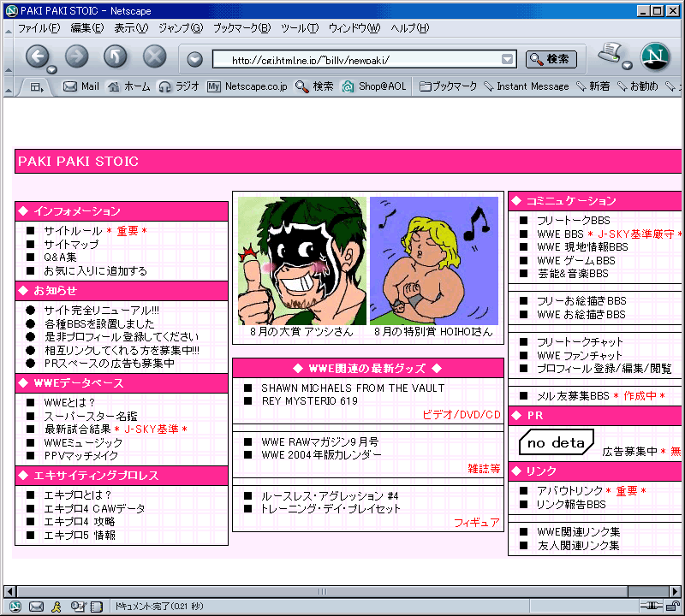685x616 pixels.
Task: Open the ブックマーク(B) menu
Action: pos(241,28)
